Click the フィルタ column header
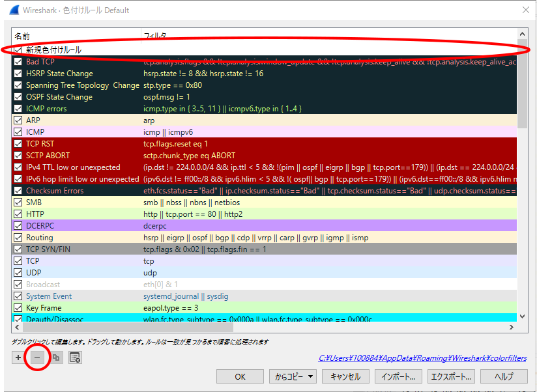 155,35
